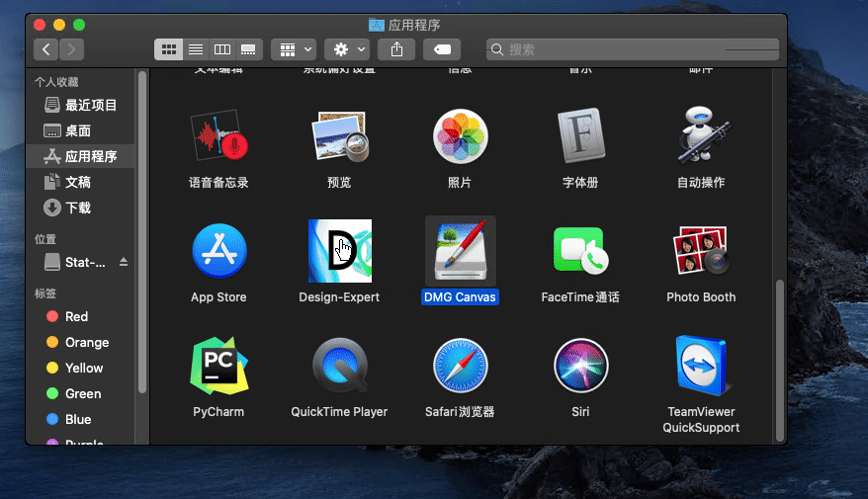Select the Yellow tag in sidebar

coord(80,368)
